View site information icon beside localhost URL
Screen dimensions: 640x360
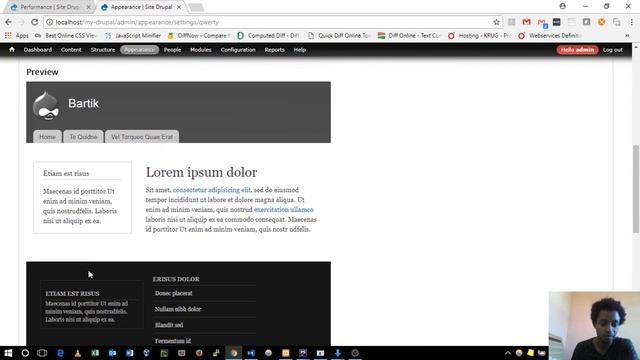(x=49, y=22)
